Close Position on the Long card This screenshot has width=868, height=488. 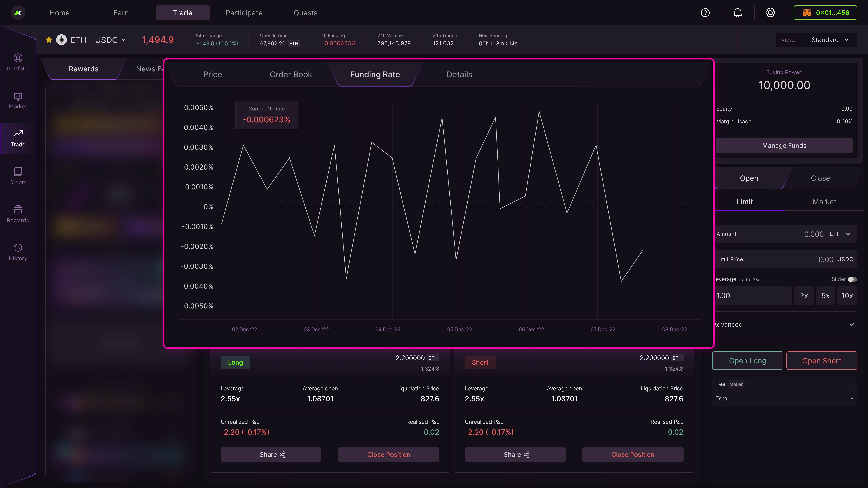tap(389, 455)
